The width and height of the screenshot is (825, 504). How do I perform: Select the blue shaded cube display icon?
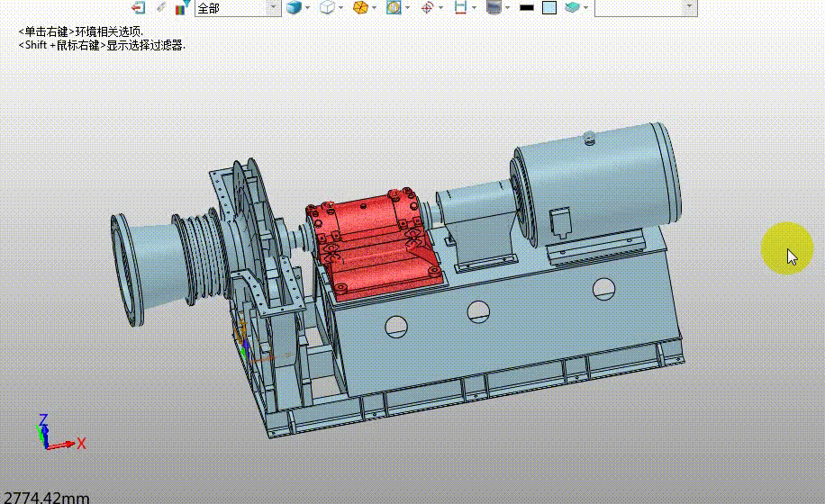(295, 7)
